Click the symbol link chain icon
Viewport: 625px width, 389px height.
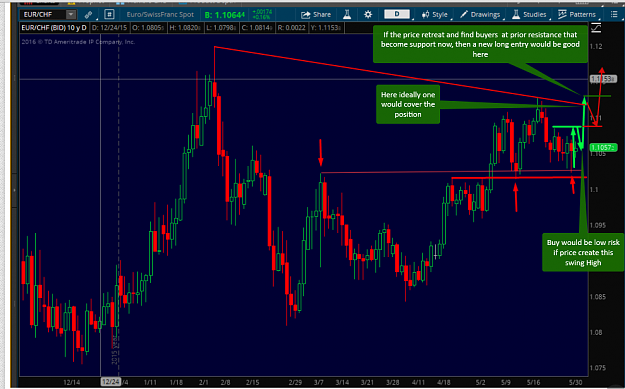point(88,15)
